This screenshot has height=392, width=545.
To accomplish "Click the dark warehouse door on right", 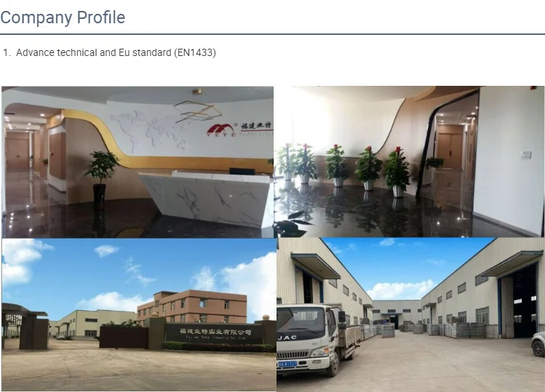I will 524,302.
